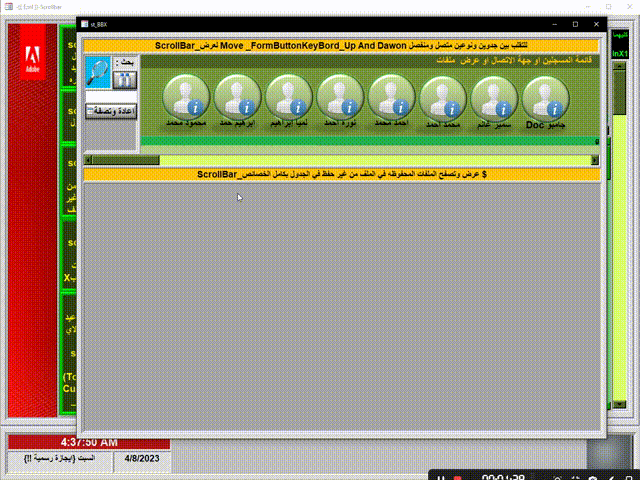Select the محمود محمد contact icon
The width and height of the screenshot is (640, 480).
click(185, 98)
